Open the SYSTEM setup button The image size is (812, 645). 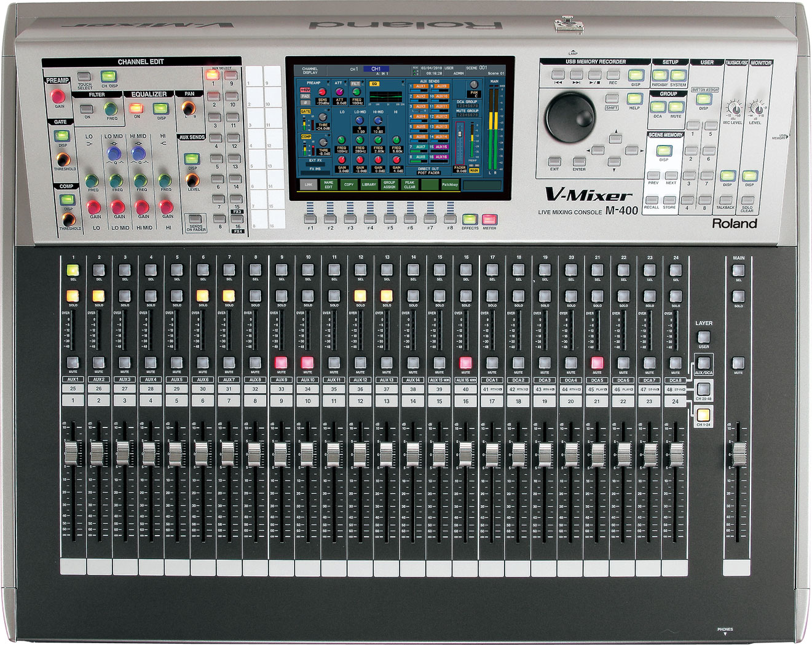679,76
